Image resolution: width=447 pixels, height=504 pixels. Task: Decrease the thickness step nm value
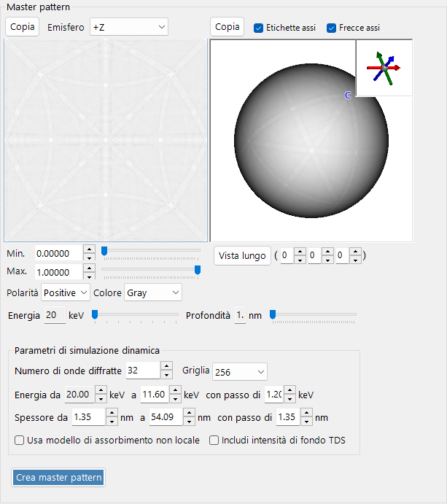(x=306, y=422)
